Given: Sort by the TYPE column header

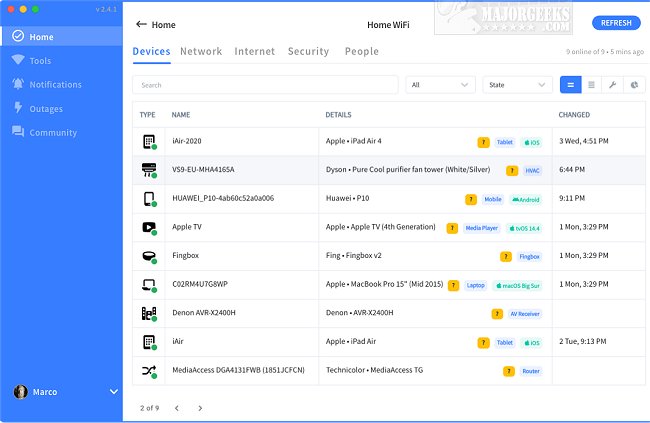Looking at the screenshot, I should (147, 115).
